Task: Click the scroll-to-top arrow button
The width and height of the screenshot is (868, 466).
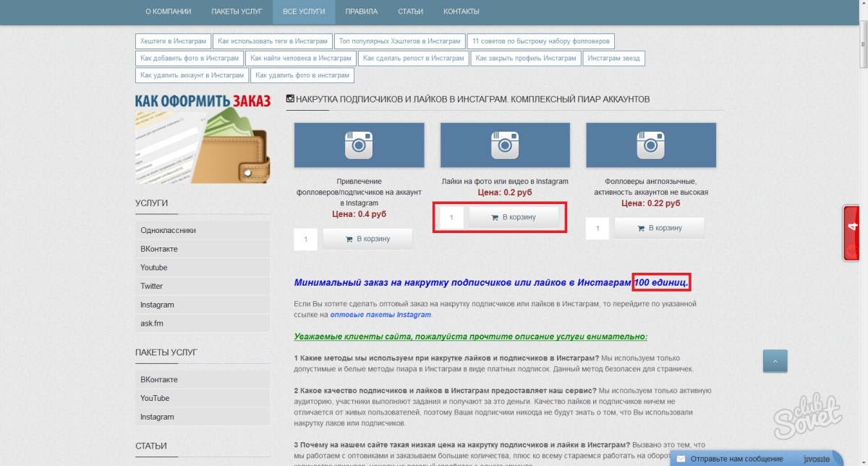Action: pos(775,360)
